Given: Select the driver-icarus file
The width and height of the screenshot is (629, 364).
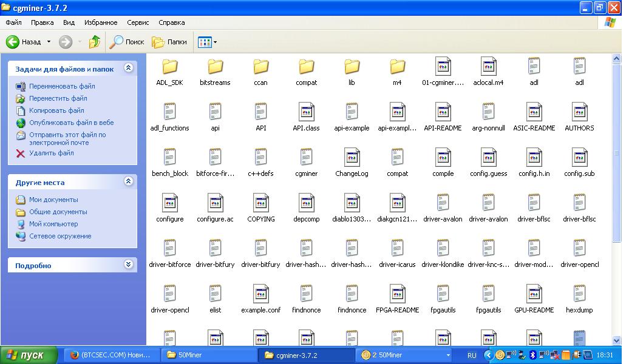Looking at the screenshot, I should (x=397, y=254).
